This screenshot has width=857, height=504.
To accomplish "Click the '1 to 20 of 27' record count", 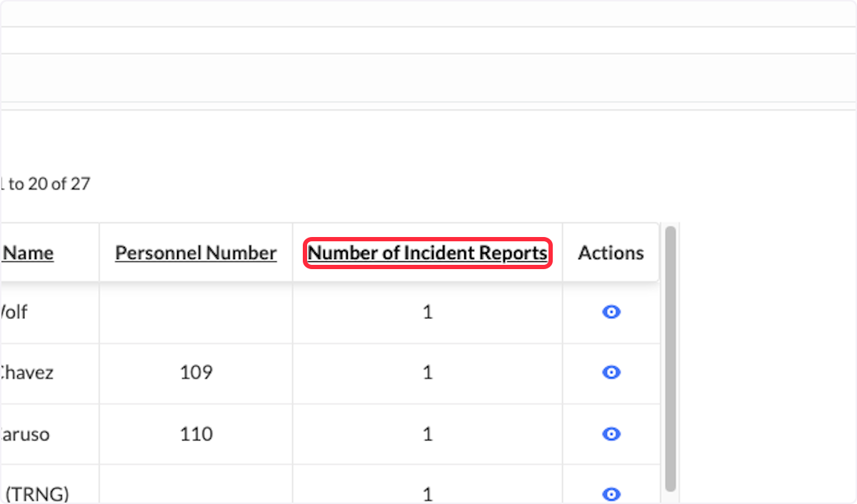I will pyautogui.click(x=45, y=183).
